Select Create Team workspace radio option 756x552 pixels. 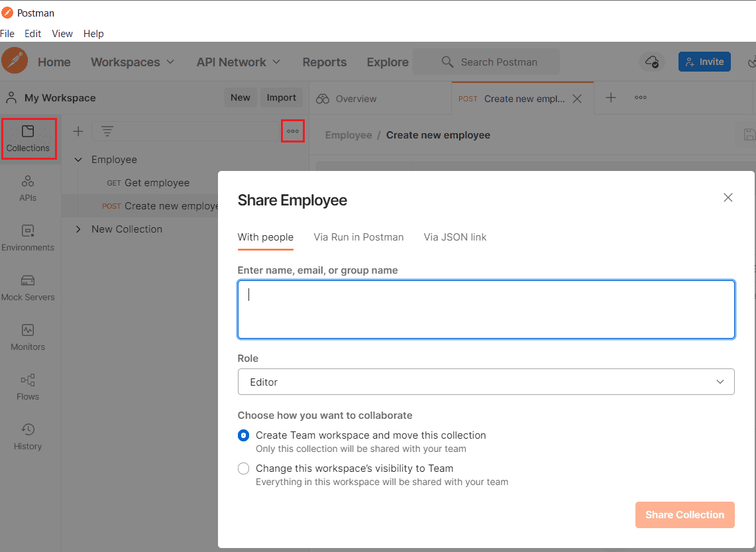coord(243,435)
